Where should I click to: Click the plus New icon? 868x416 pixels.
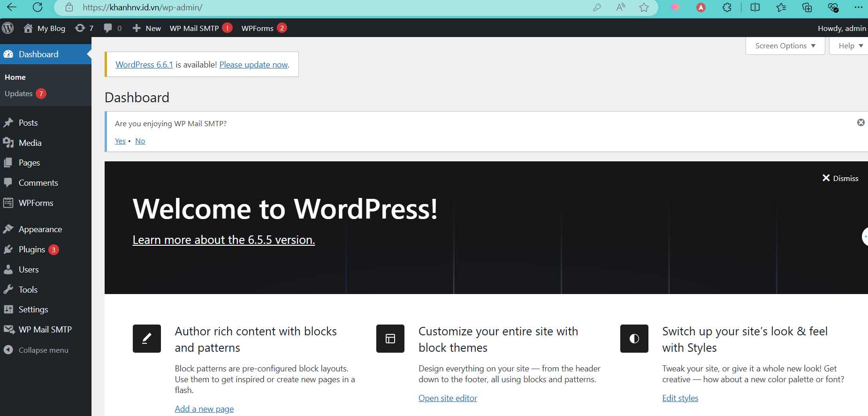(x=137, y=28)
